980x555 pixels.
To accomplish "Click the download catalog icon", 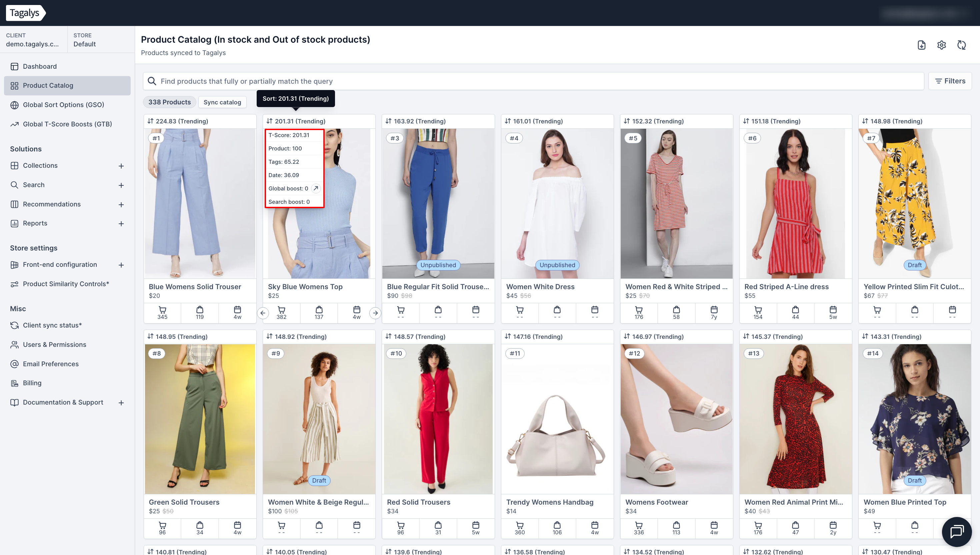I will (x=921, y=45).
